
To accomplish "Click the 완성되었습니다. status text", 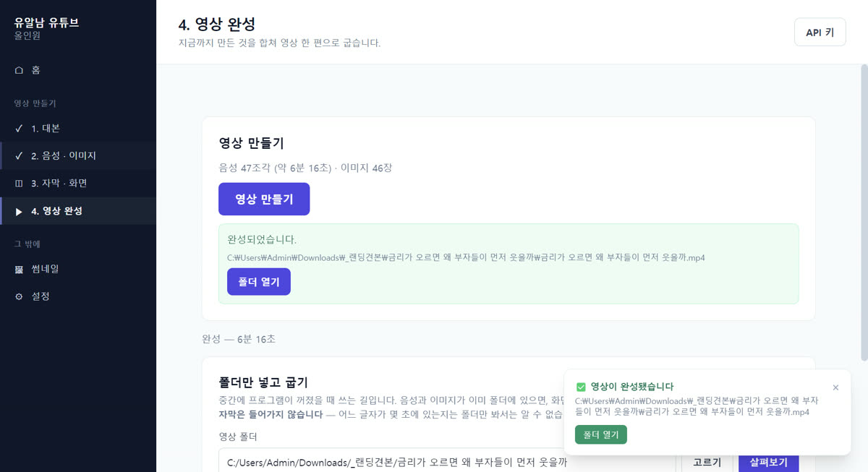I will (x=262, y=239).
